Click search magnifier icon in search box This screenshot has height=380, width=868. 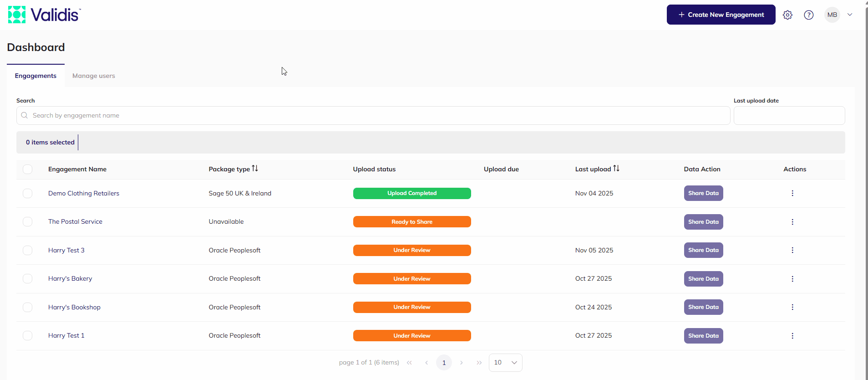25,115
